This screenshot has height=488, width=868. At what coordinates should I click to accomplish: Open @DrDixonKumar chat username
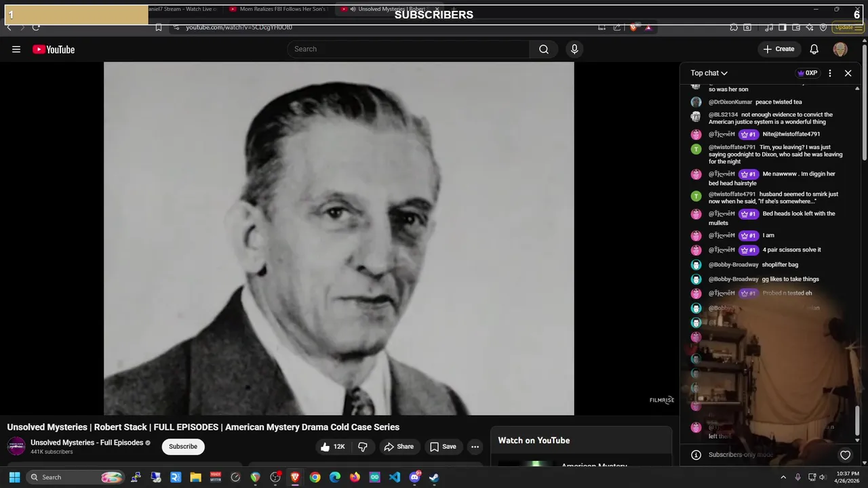tap(730, 102)
